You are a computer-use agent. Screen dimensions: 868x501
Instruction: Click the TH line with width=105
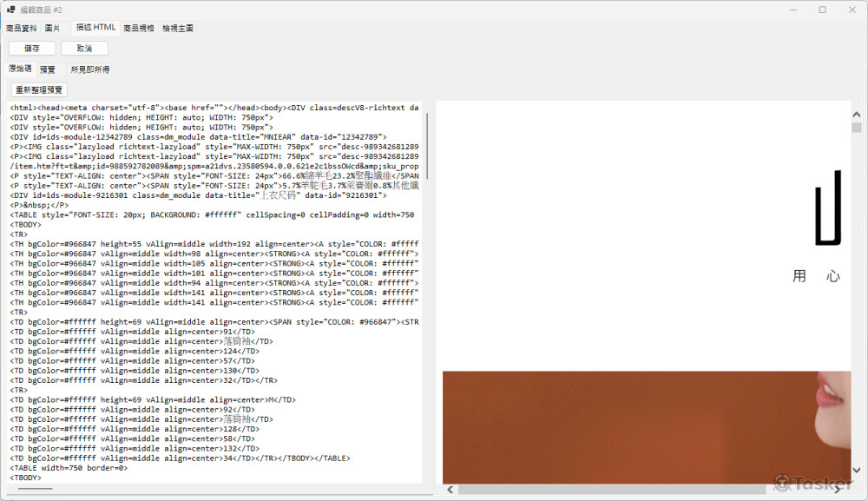pos(214,263)
